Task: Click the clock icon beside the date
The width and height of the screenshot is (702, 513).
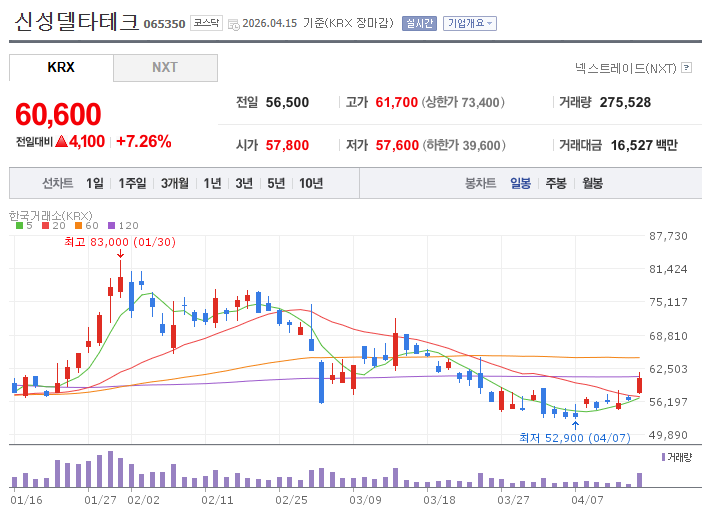Action: pos(233,24)
